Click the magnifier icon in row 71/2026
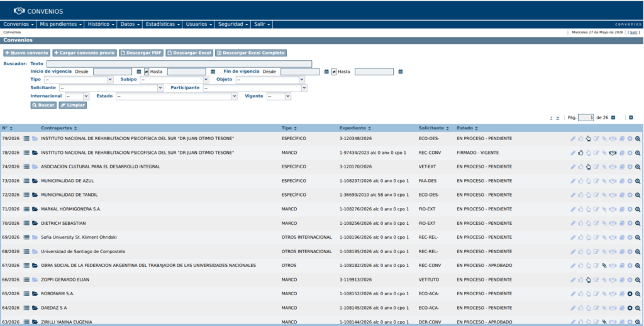 tap(638, 209)
